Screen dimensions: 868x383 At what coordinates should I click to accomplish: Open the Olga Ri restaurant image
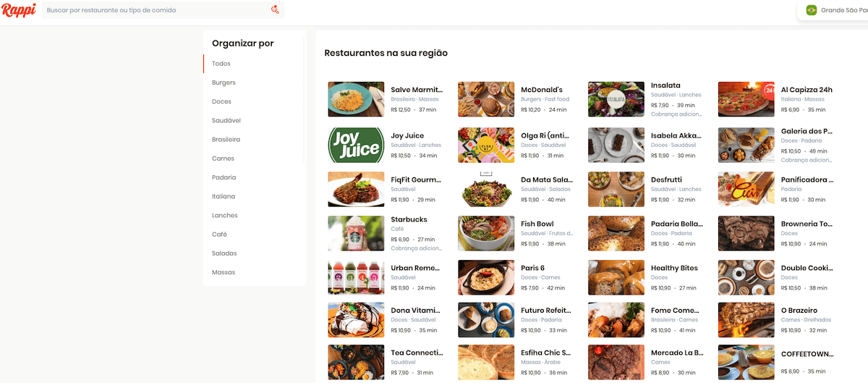[x=486, y=145]
